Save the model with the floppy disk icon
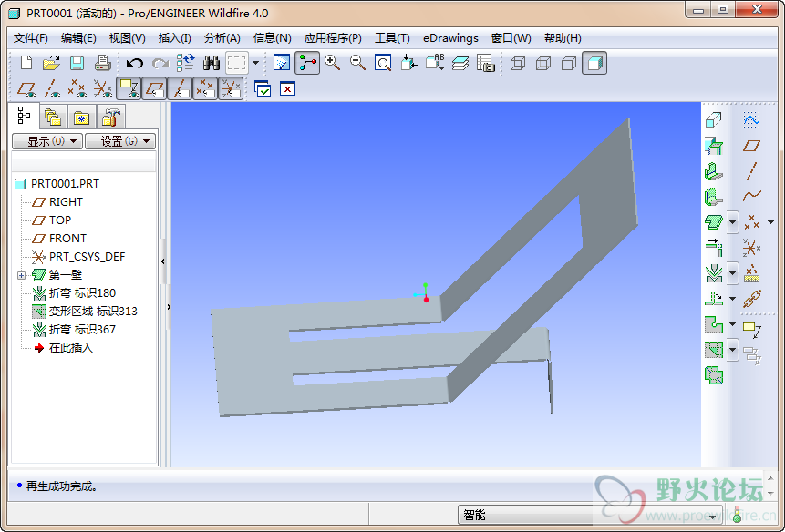 click(77, 64)
